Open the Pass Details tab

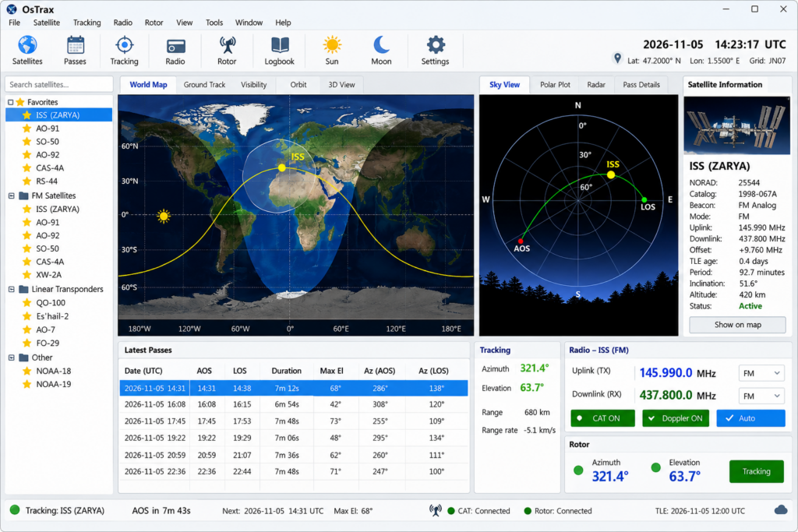point(641,84)
